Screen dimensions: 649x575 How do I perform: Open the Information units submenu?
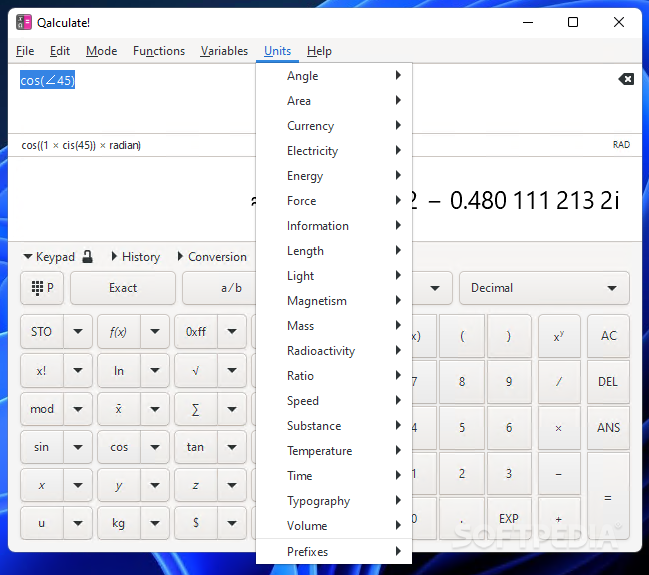tap(334, 226)
